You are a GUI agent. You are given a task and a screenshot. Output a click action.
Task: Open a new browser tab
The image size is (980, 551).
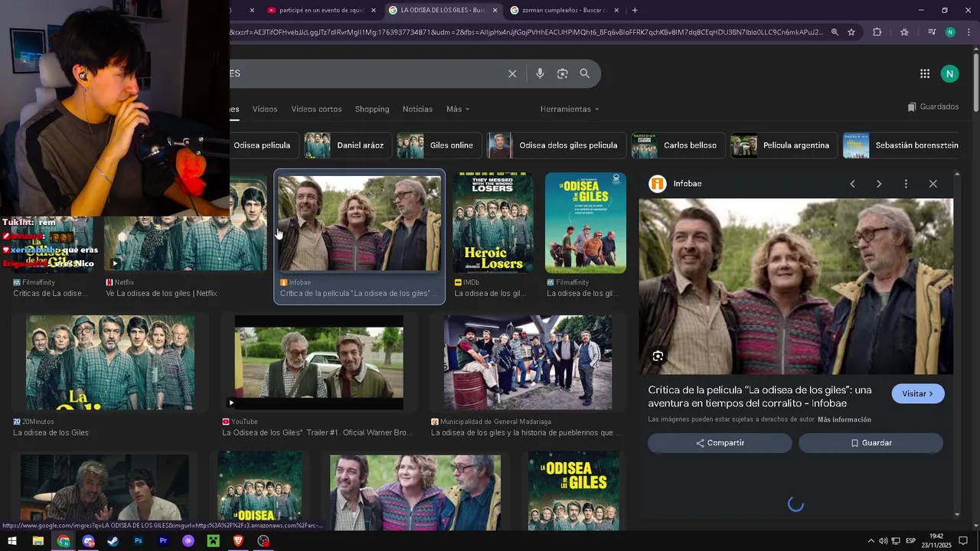(x=635, y=10)
